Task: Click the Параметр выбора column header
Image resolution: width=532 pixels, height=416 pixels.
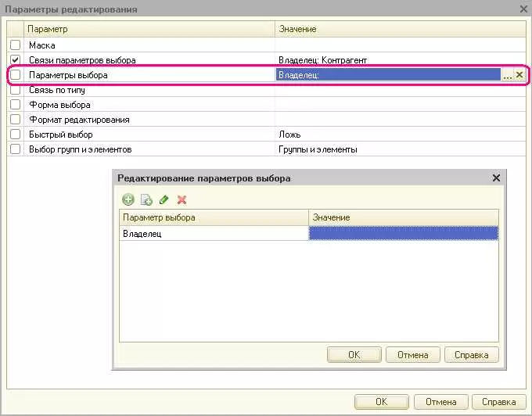Action: [x=214, y=217]
